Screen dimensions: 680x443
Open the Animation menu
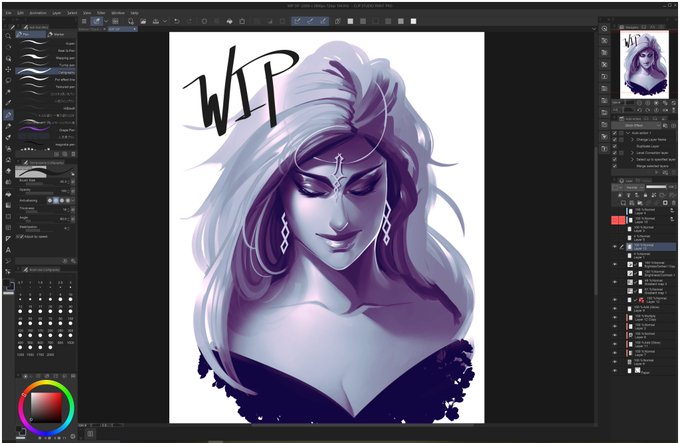(38, 13)
